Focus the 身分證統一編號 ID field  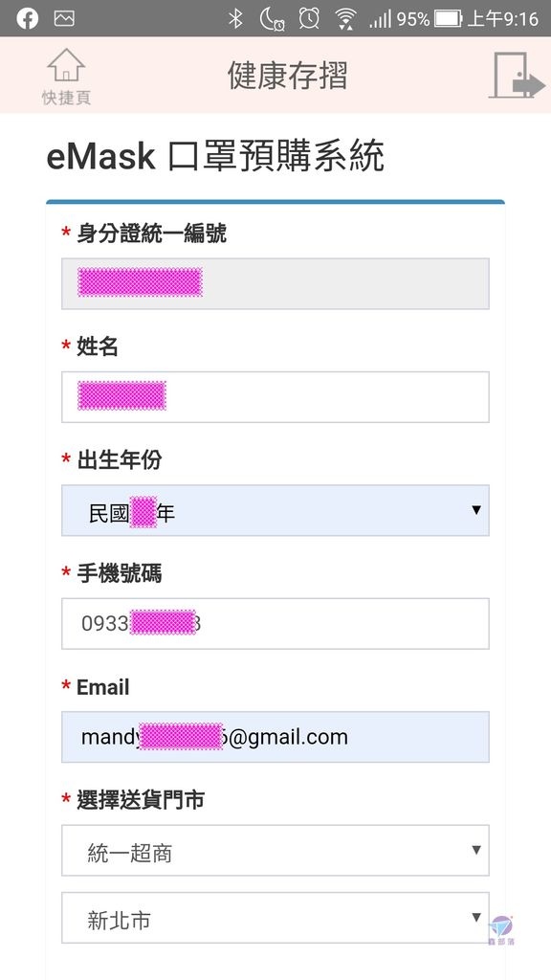pos(275,283)
